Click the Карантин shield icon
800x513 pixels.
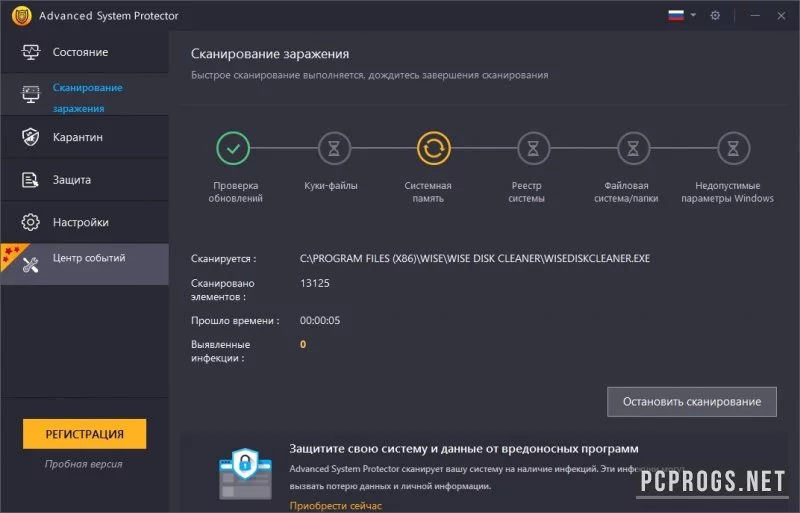(30, 137)
